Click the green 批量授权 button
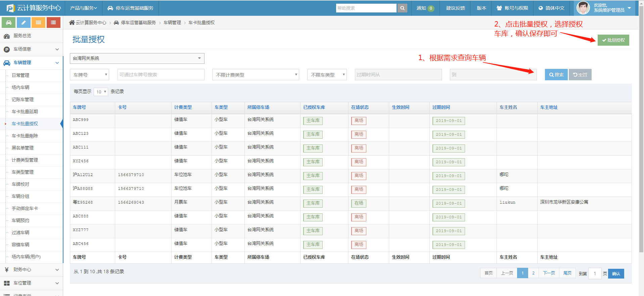This screenshot has height=296, width=644. point(613,40)
